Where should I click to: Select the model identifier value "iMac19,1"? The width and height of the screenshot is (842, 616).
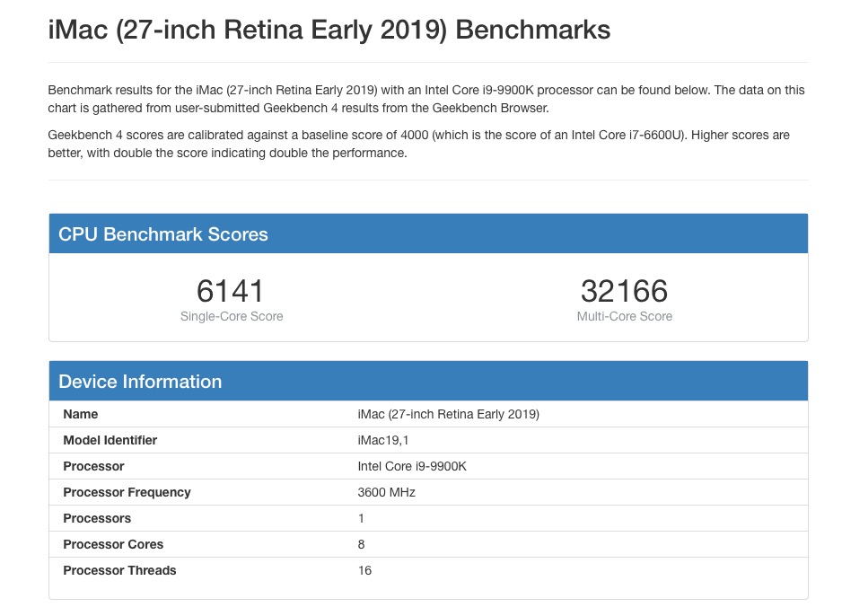tap(383, 440)
